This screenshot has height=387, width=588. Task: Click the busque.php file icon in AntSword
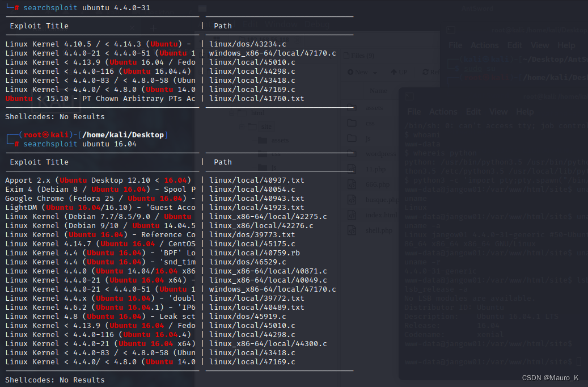click(x=352, y=200)
